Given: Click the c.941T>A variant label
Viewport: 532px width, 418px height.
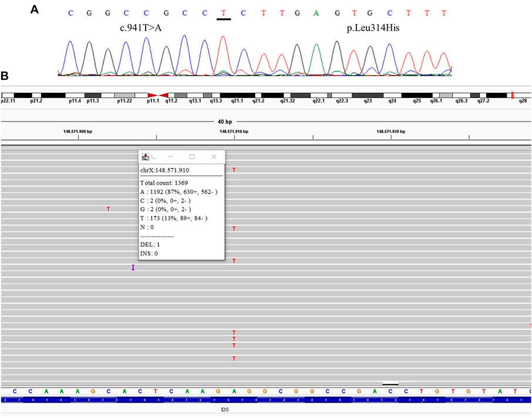Looking at the screenshot, I should tap(141, 28).
